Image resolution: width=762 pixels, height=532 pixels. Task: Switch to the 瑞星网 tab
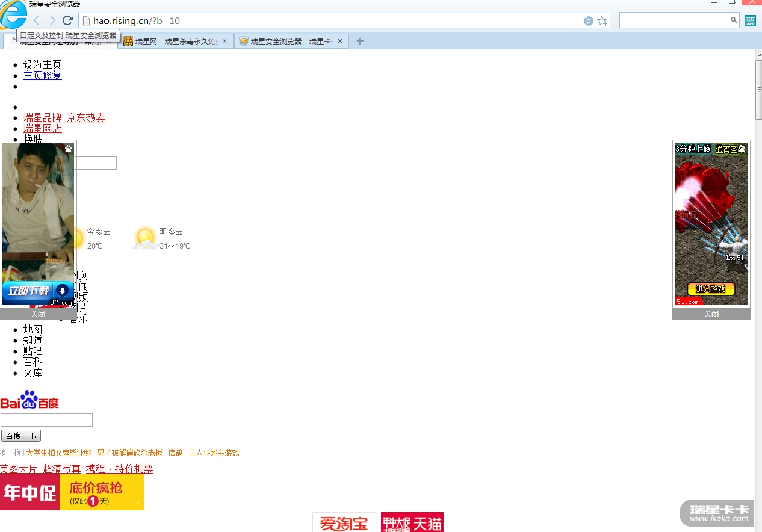point(175,41)
